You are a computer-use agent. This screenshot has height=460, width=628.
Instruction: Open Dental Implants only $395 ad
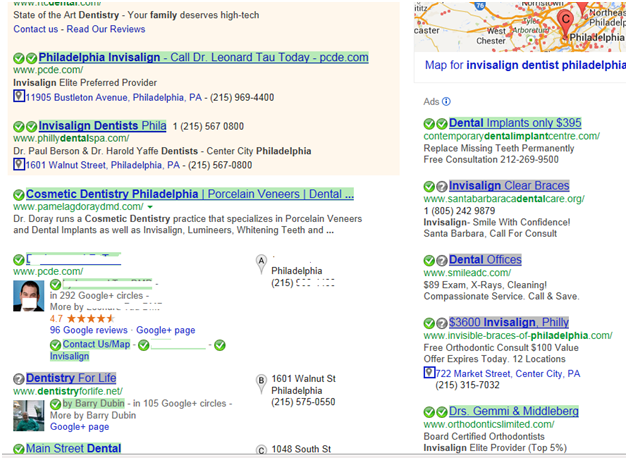click(x=515, y=123)
